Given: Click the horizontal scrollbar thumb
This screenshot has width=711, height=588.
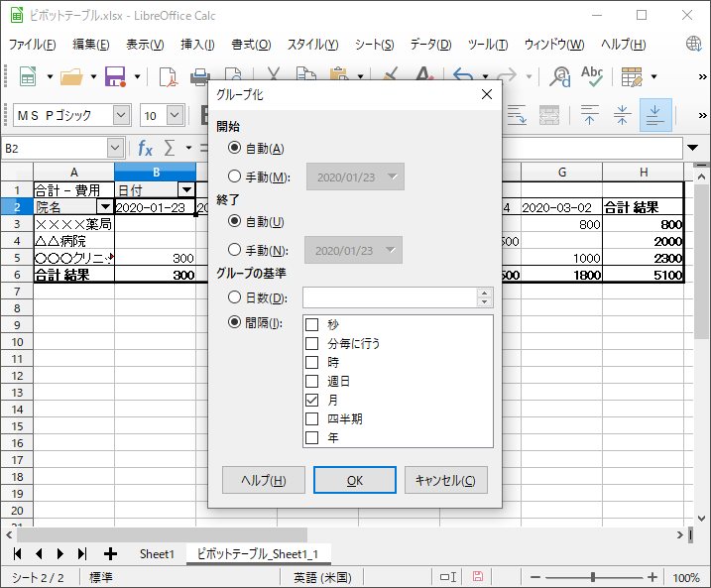Looking at the screenshot, I should coord(162,535).
